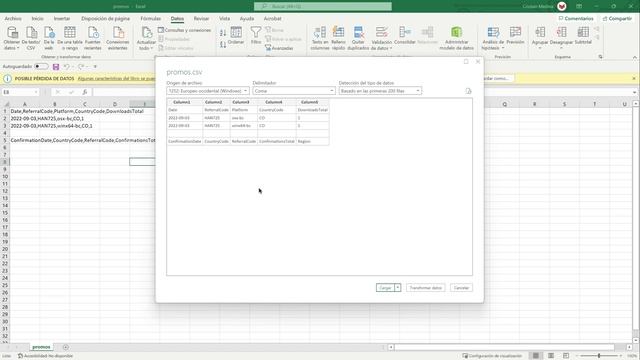Click the Transformar datos button
Viewport: 640px width, 360px height.
[425, 288]
